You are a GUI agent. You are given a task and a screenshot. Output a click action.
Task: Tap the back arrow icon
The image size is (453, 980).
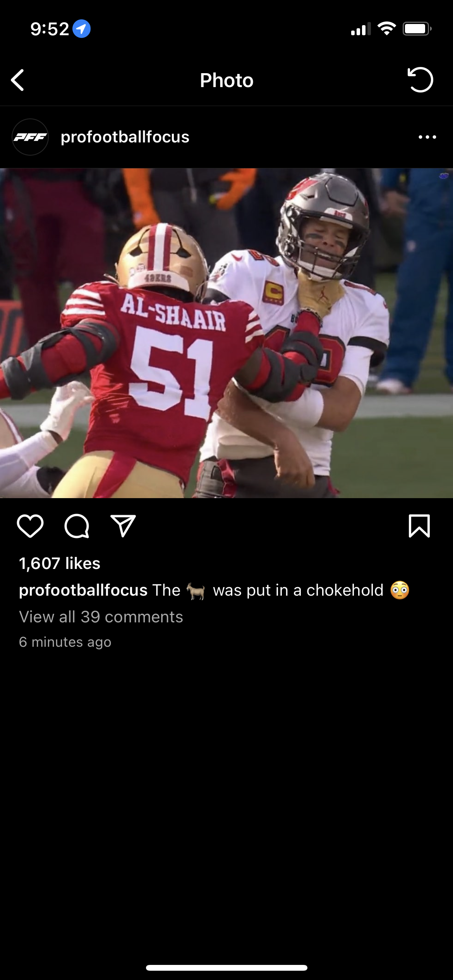(17, 80)
